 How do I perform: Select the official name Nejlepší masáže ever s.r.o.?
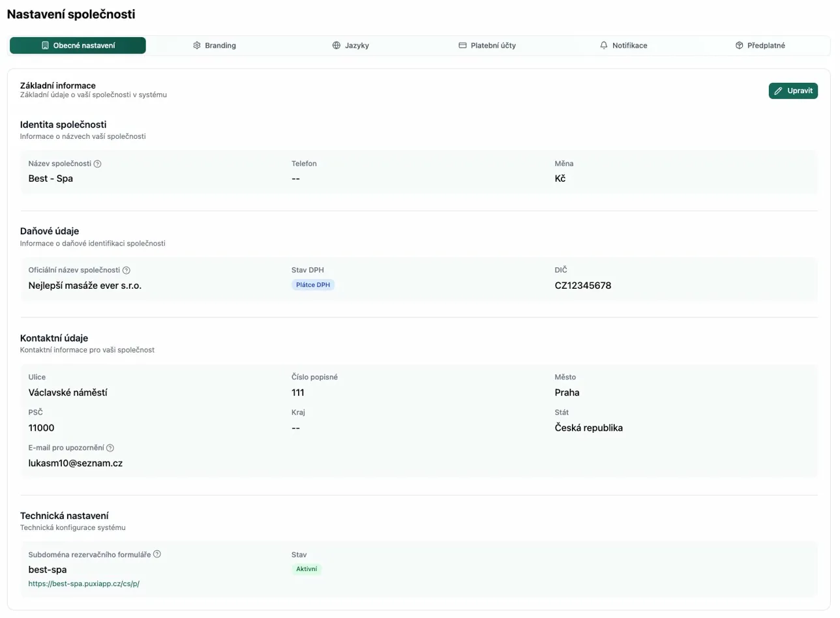[85, 285]
